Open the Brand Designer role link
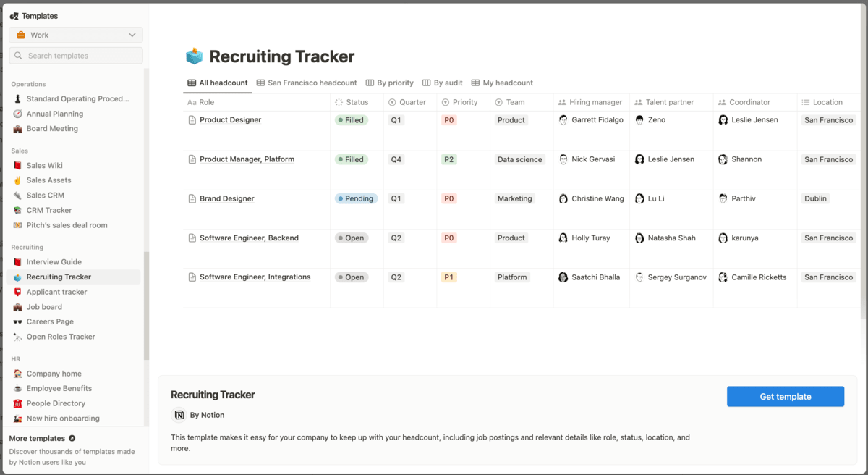The width and height of the screenshot is (868, 475). [x=226, y=199]
